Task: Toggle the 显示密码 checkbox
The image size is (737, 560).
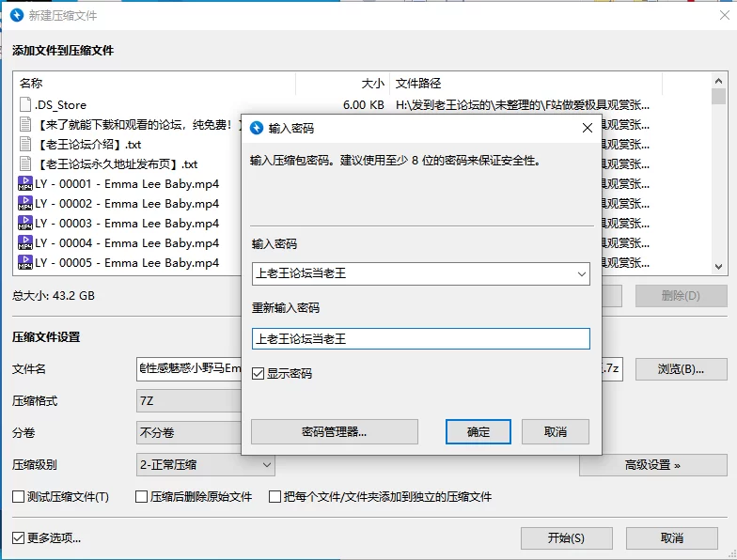Action: (258, 374)
